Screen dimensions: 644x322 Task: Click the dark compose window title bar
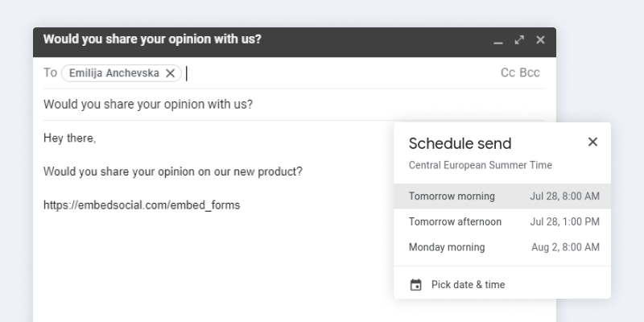point(322,39)
